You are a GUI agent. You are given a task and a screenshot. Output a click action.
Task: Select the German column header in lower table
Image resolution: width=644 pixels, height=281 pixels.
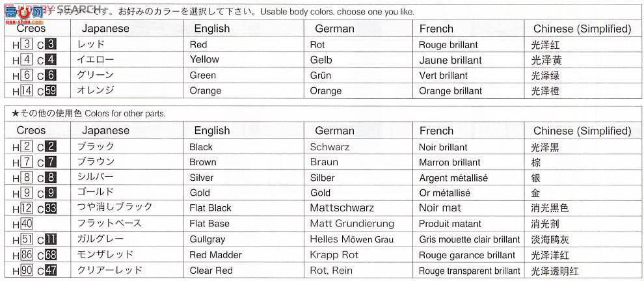[x=334, y=131]
